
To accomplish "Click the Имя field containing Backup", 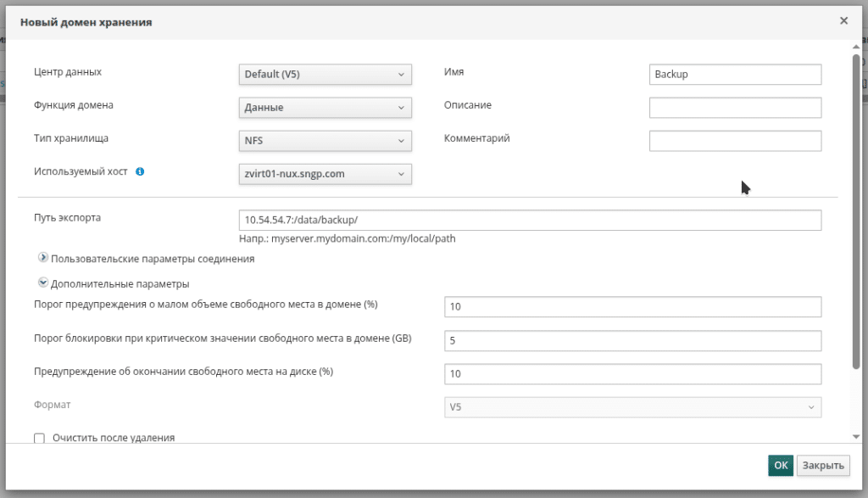I will pyautogui.click(x=735, y=75).
